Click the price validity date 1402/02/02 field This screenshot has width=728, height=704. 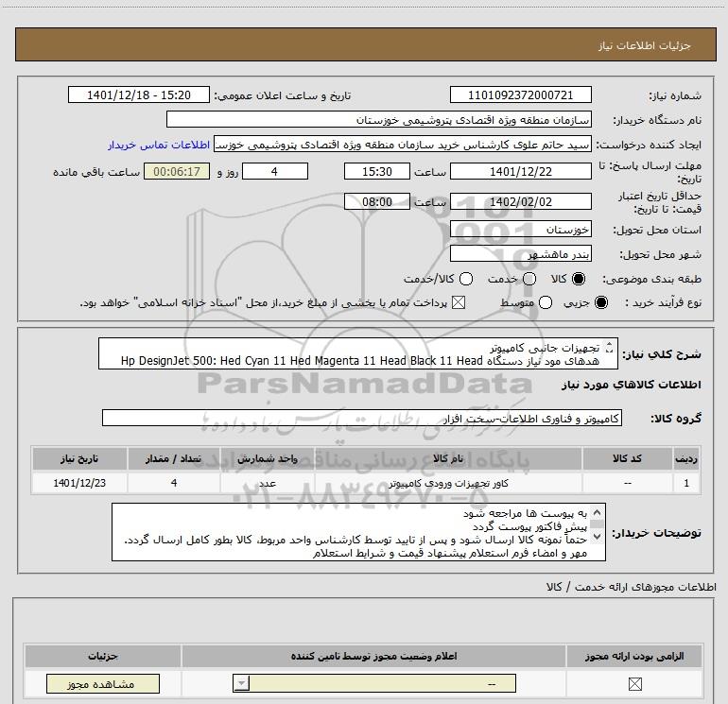(520, 201)
